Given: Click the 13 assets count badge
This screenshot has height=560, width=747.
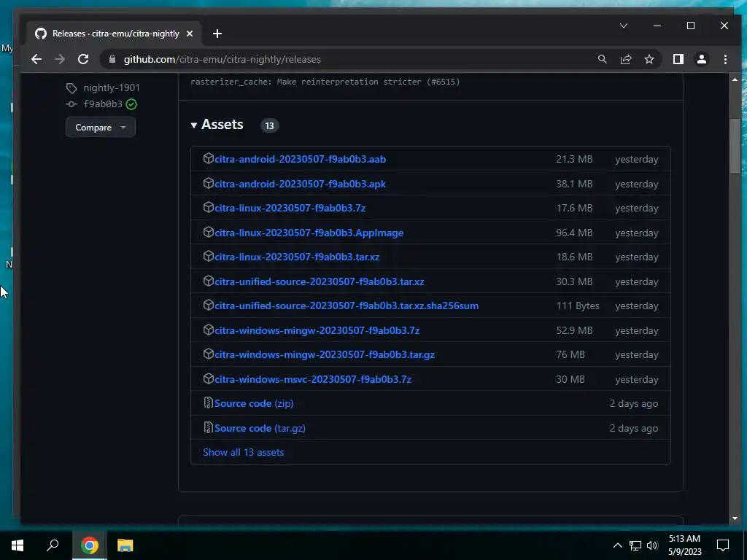Looking at the screenshot, I should click(270, 125).
